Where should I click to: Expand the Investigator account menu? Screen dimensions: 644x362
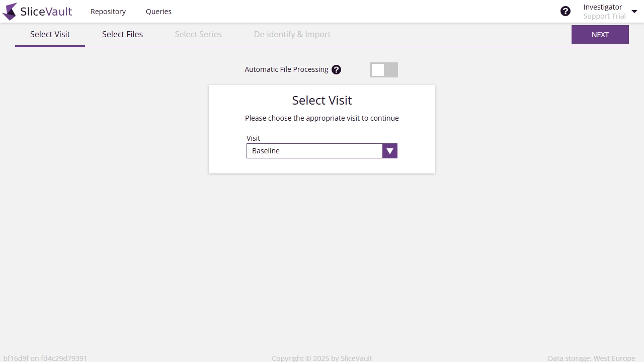(634, 11)
